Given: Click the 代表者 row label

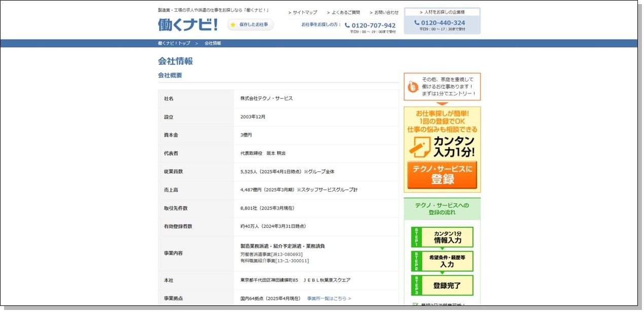Looking at the screenshot, I should click(x=171, y=153).
